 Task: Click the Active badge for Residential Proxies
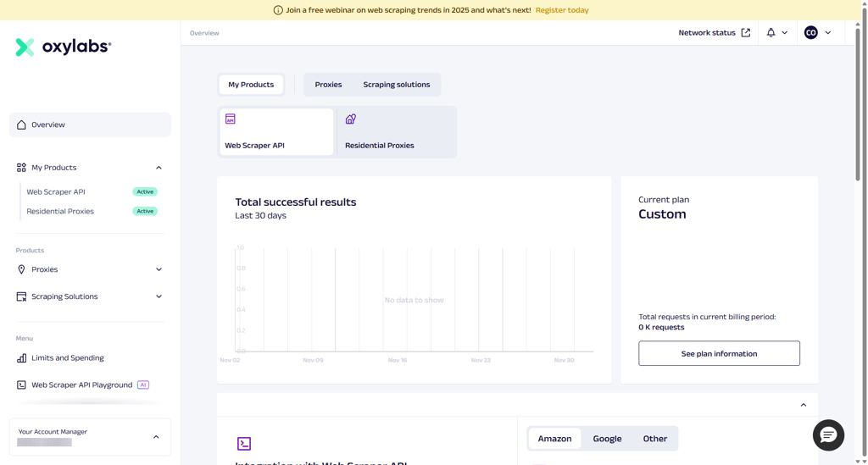pyautogui.click(x=145, y=211)
